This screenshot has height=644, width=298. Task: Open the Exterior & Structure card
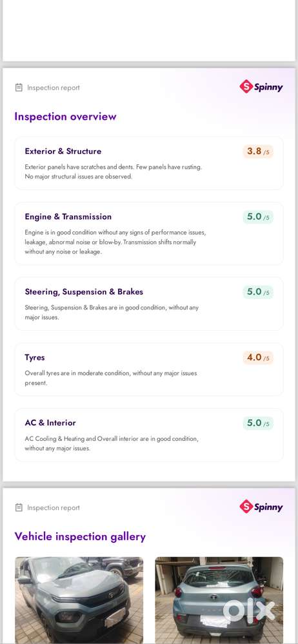[x=149, y=164]
